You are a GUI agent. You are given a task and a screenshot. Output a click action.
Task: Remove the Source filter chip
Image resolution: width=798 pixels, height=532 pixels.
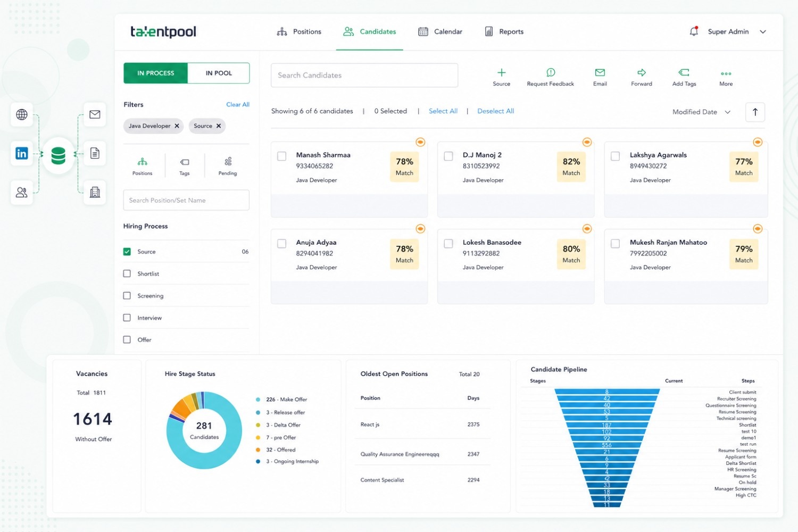tap(218, 126)
